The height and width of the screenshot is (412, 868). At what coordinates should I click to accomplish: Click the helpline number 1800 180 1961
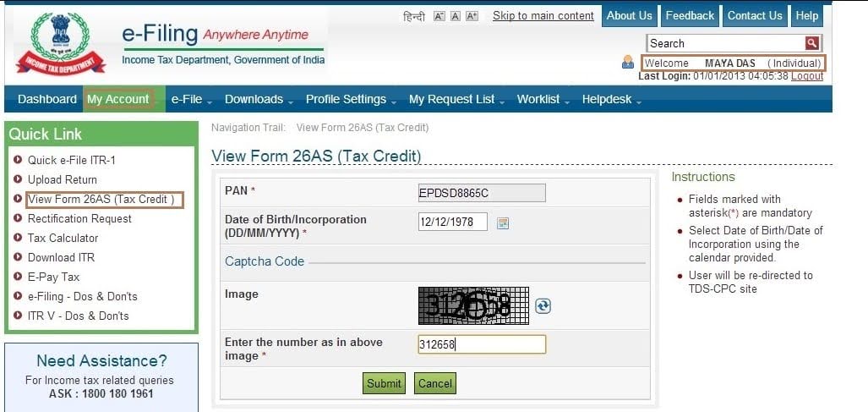118,394
